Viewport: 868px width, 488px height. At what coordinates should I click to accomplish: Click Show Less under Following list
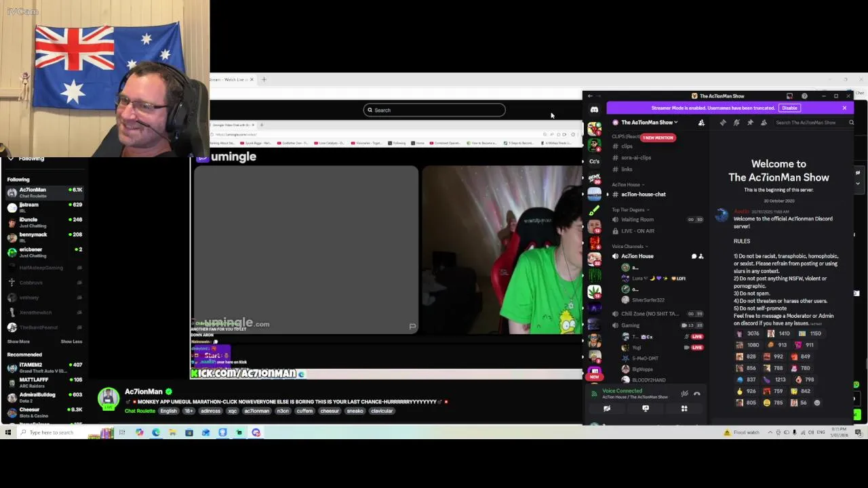[x=71, y=342]
